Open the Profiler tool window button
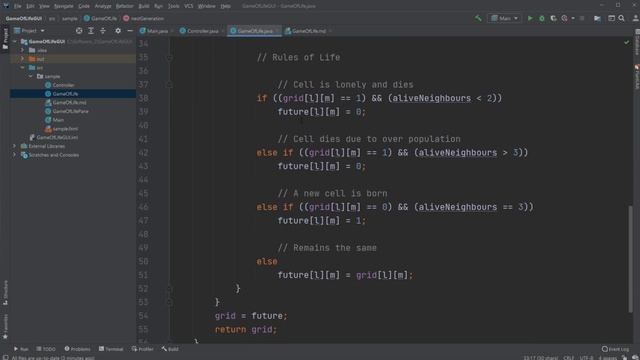640x360 pixels. pos(142,349)
